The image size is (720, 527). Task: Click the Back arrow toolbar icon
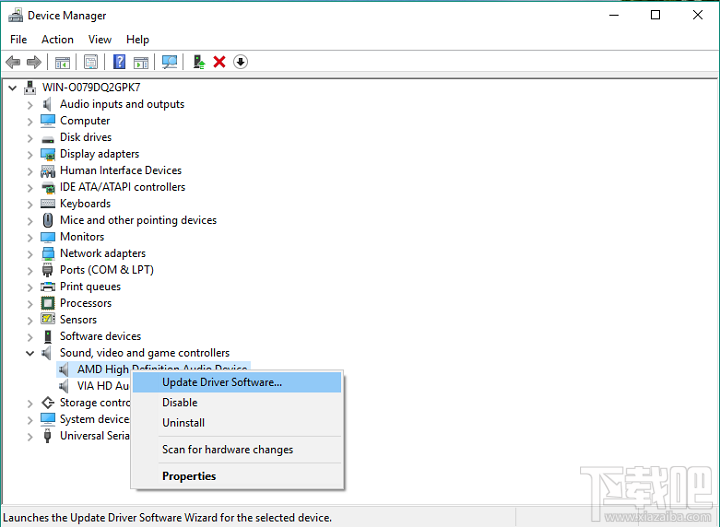point(13,62)
